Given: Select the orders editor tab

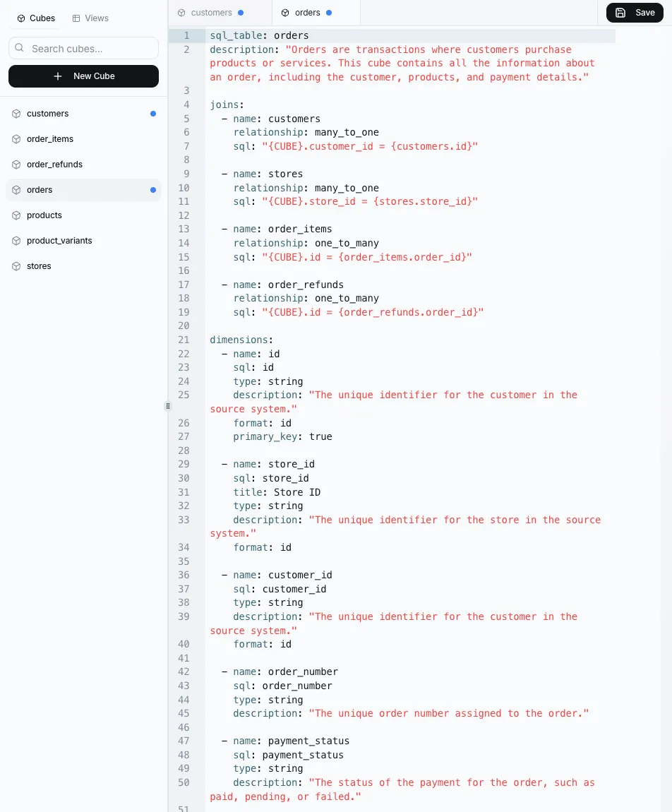Looking at the screenshot, I should tap(307, 13).
